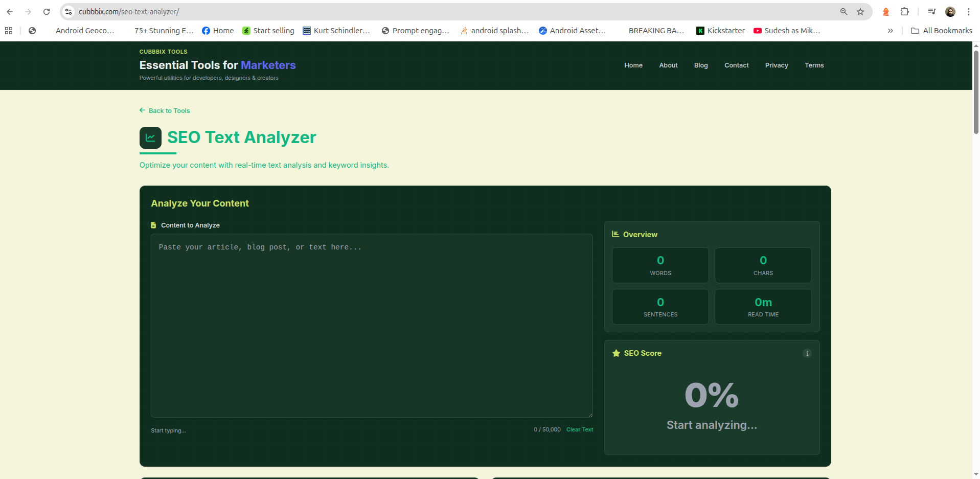Click the document icon beside Content to Analyze

(x=153, y=225)
